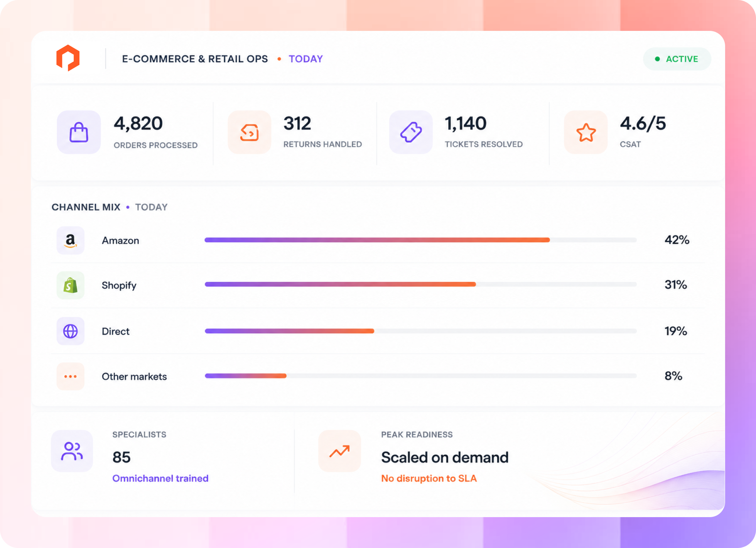Click the Direct progress bar
Screen dimensions: 756x548
[420, 331]
